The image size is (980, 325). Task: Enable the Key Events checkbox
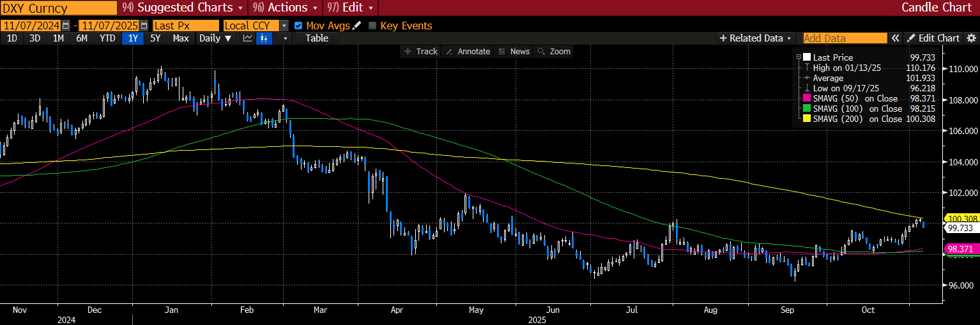pos(372,26)
